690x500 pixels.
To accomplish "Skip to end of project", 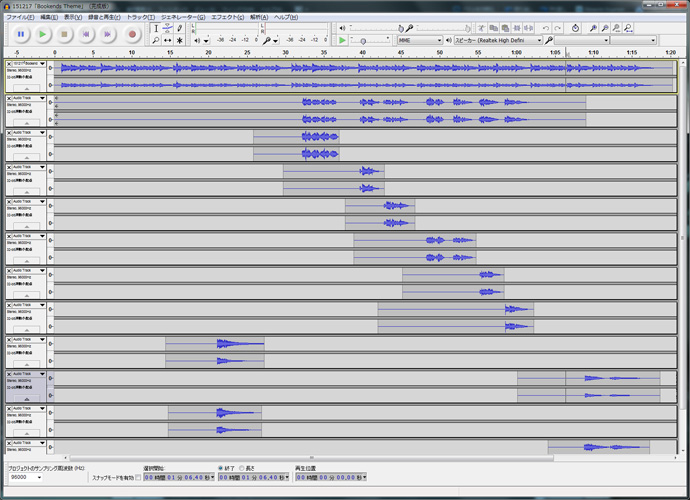I will click(107, 34).
